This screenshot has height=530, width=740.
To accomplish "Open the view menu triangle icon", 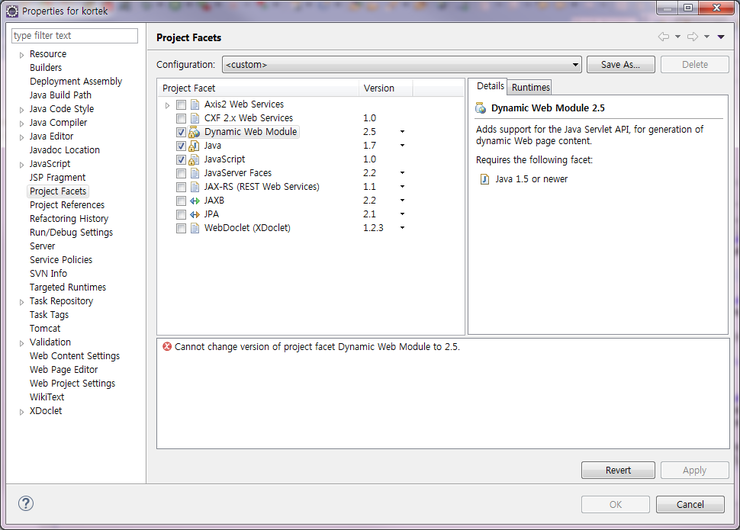I will (721, 37).
